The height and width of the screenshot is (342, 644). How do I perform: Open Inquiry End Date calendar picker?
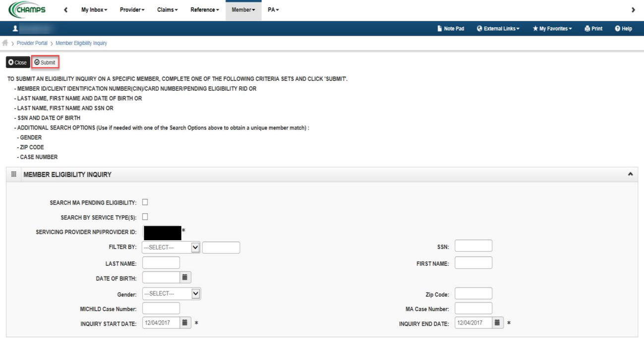coord(497,323)
